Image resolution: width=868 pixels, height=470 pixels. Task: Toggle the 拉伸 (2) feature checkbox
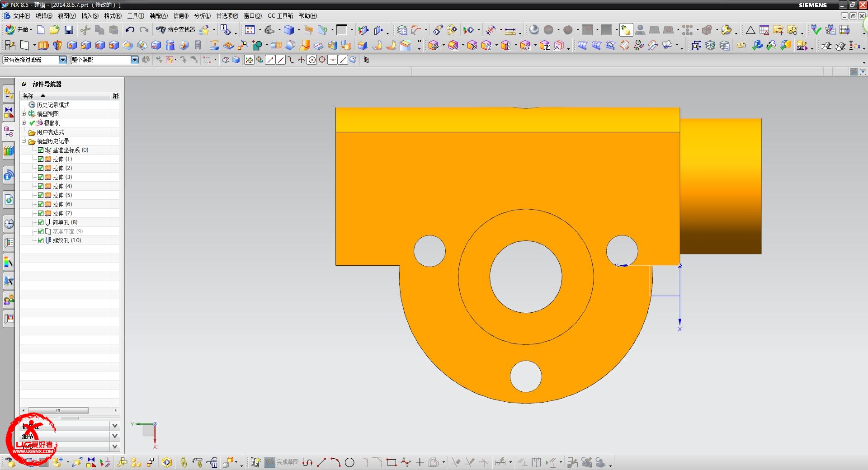41,168
